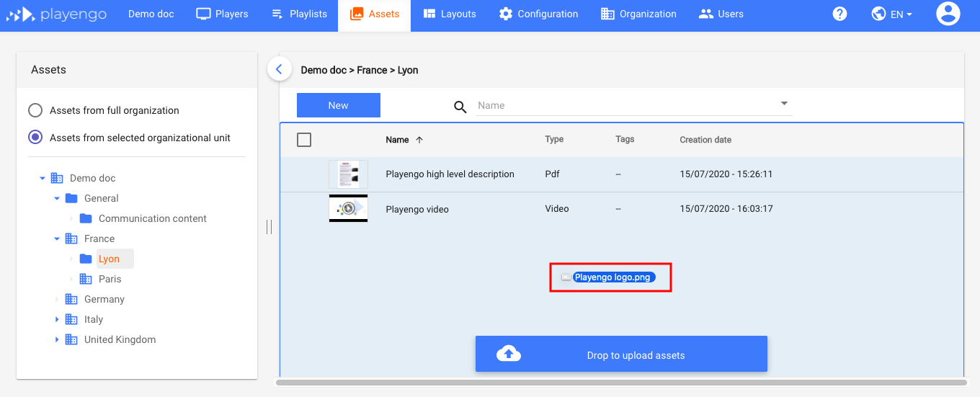The width and height of the screenshot is (980, 397).
Task: Click the globe language icon
Action: tap(878, 14)
